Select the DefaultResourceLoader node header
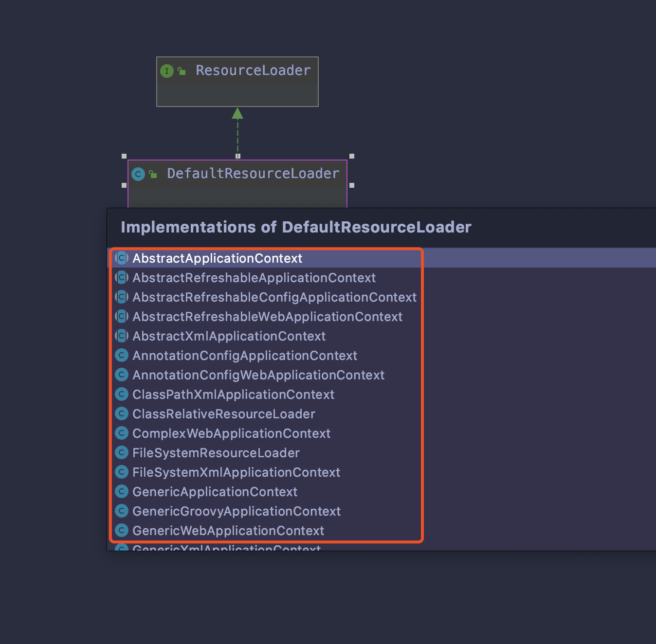This screenshot has height=644, width=656. coord(253,174)
